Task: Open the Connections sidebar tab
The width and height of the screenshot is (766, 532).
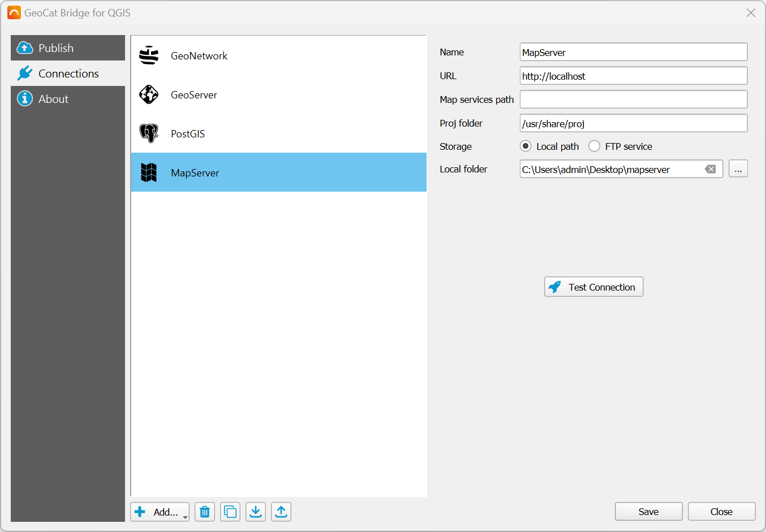Action: click(68, 73)
